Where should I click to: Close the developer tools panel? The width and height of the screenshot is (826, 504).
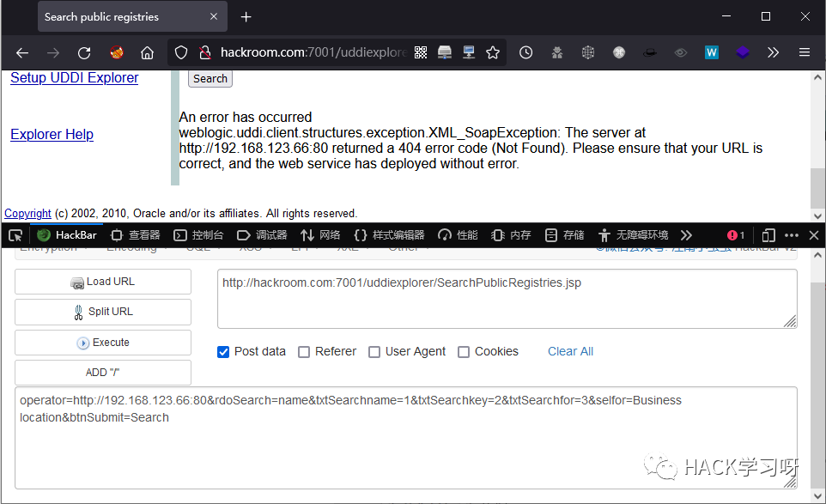pyautogui.click(x=814, y=235)
